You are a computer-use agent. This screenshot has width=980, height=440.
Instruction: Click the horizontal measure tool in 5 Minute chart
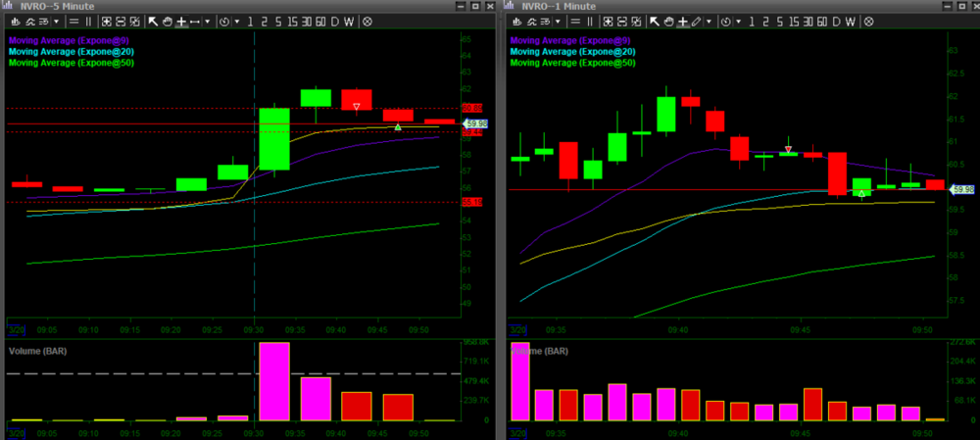point(195,21)
